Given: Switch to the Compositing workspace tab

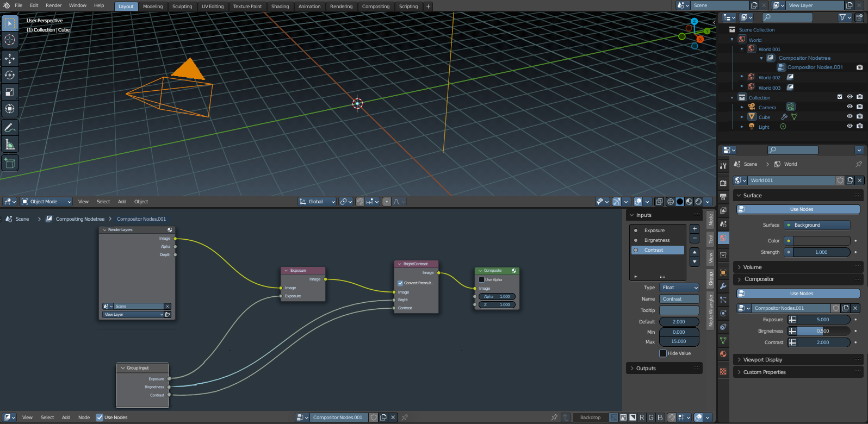Looking at the screenshot, I should (376, 7).
